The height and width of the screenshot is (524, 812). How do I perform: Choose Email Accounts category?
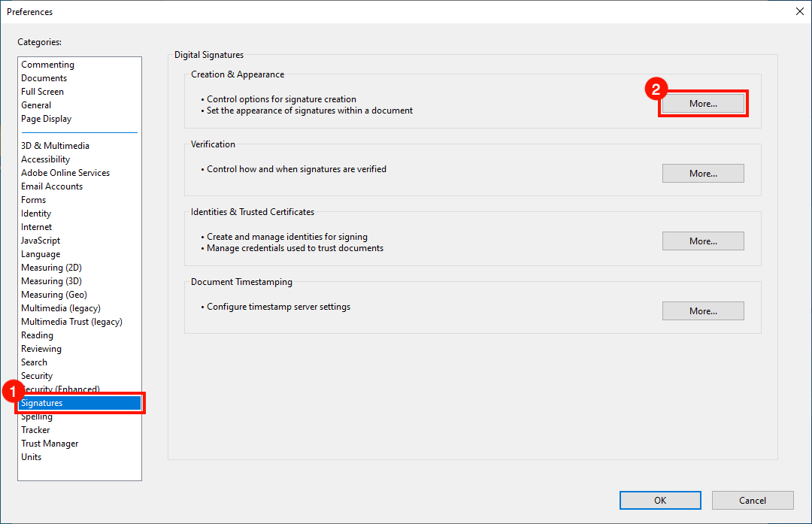point(52,186)
